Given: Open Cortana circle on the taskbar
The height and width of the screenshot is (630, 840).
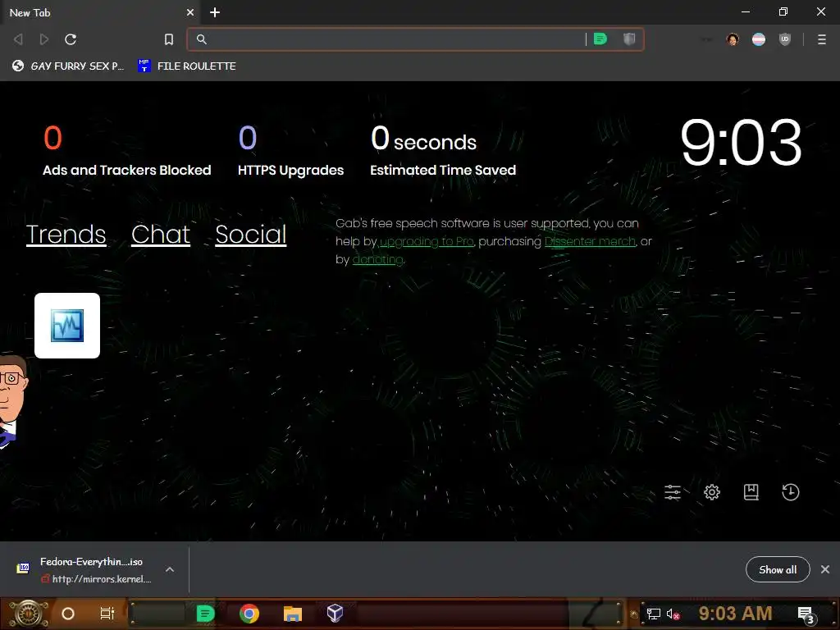Looking at the screenshot, I should [x=68, y=614].
